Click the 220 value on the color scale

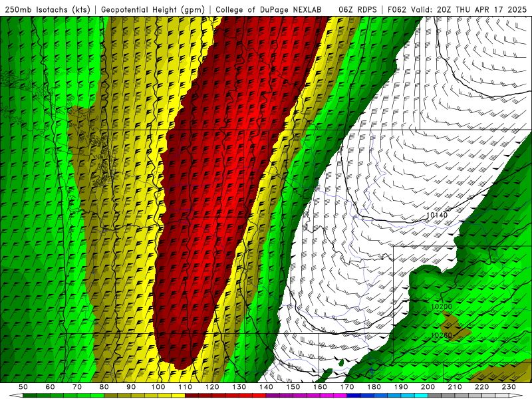482,387
